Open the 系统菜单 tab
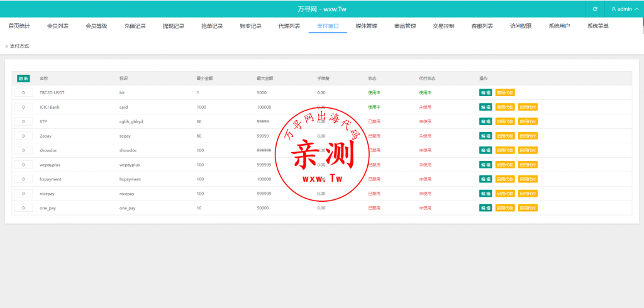 click(x=598, y=26)
